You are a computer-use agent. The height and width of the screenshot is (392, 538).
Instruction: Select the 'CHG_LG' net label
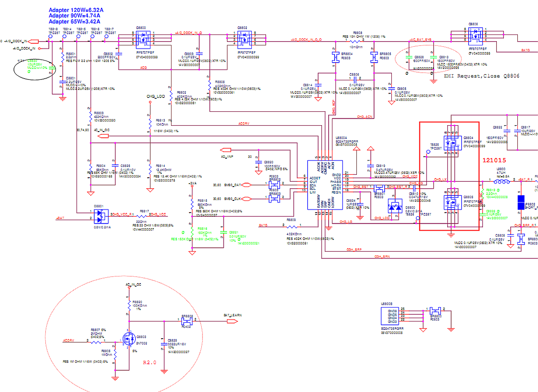tap(345, 221)
